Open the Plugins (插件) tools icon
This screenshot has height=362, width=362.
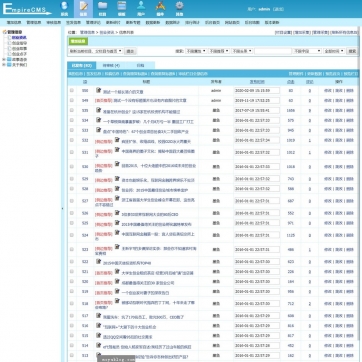(160, 8)
